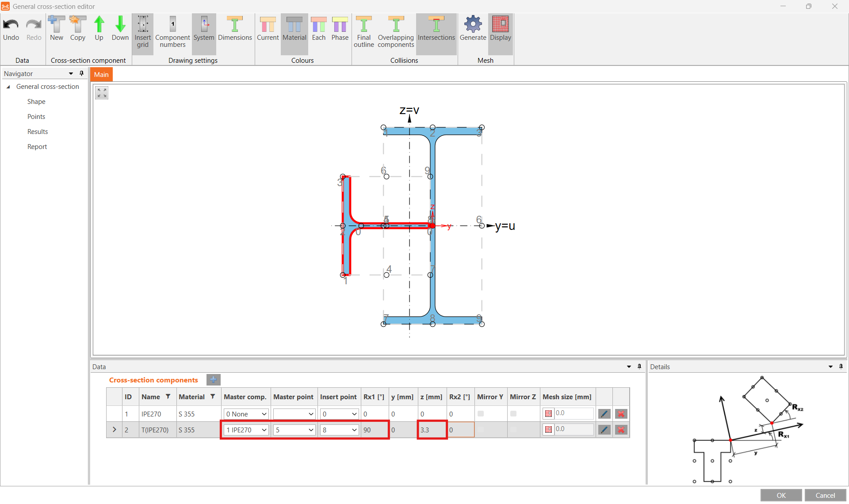This screenshot has width=849, height=504.
Task: Delete component T(IPE270) with red cross
Action: click(621, 430)
